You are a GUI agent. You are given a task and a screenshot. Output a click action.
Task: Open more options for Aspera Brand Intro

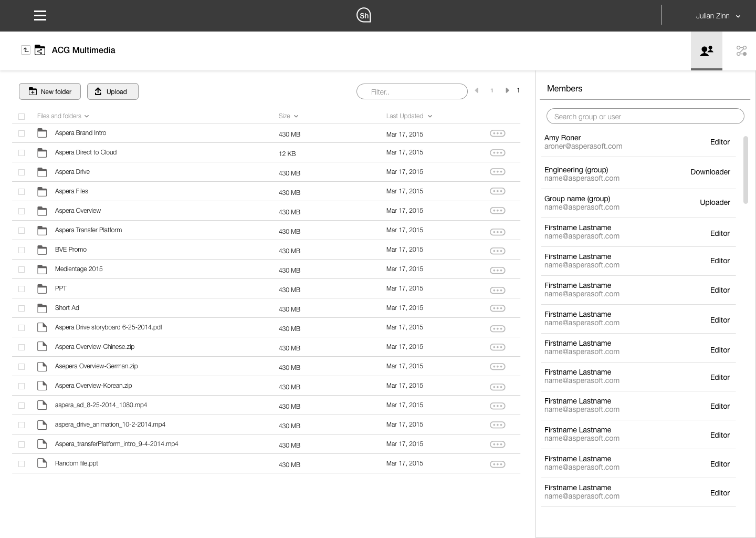(497, 133)
